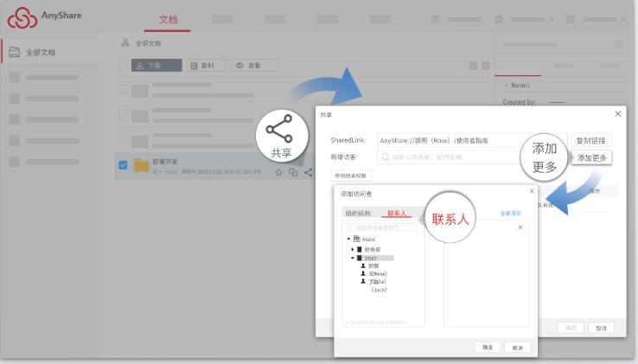This screenshot has width=638, height=364.
Task: Click the share icon on 部署开发 row
Action: coord(309,173)
